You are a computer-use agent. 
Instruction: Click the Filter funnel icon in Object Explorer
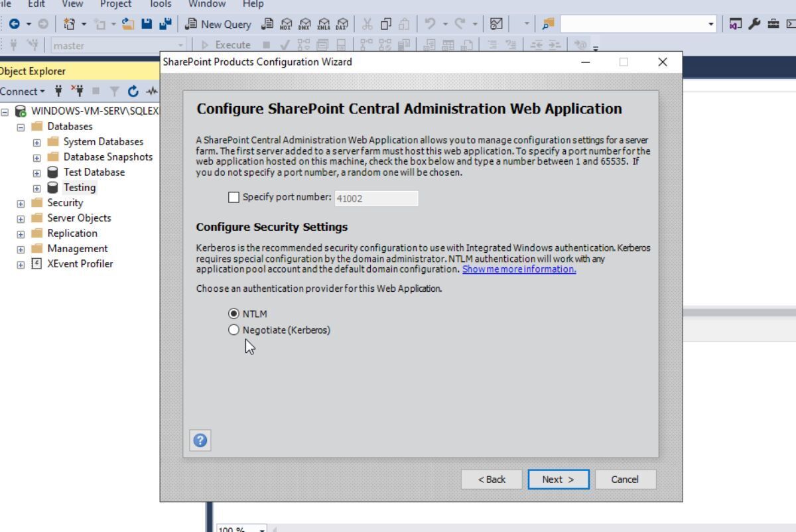[114, 91]
